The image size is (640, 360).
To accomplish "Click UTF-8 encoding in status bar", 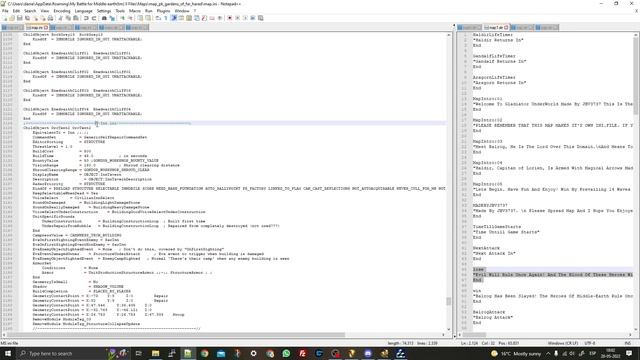I will [590, 343].
